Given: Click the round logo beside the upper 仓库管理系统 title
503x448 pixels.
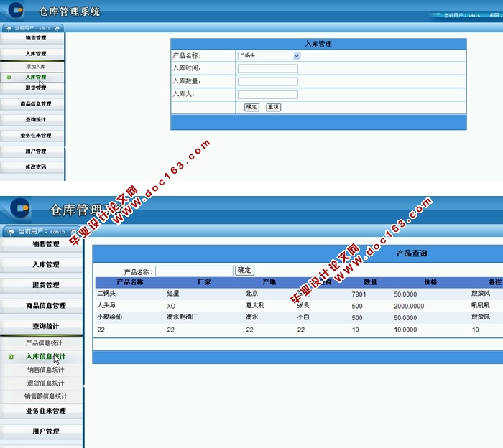Looking at the screenshot, I should pos(16,10).
